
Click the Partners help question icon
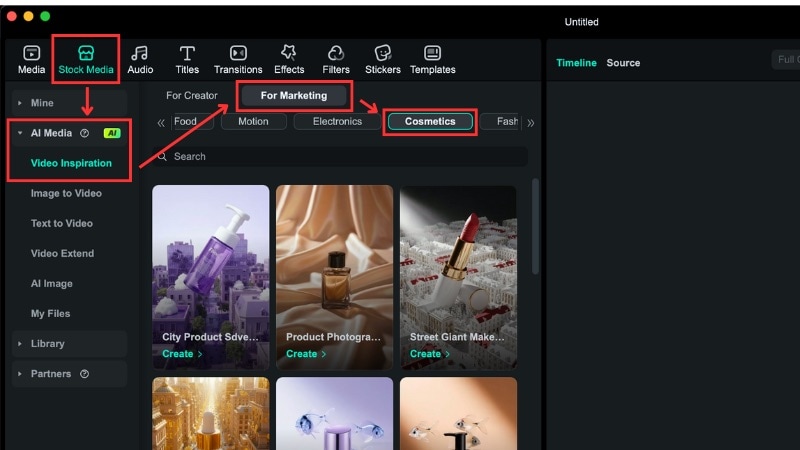(x=85, y=374)
